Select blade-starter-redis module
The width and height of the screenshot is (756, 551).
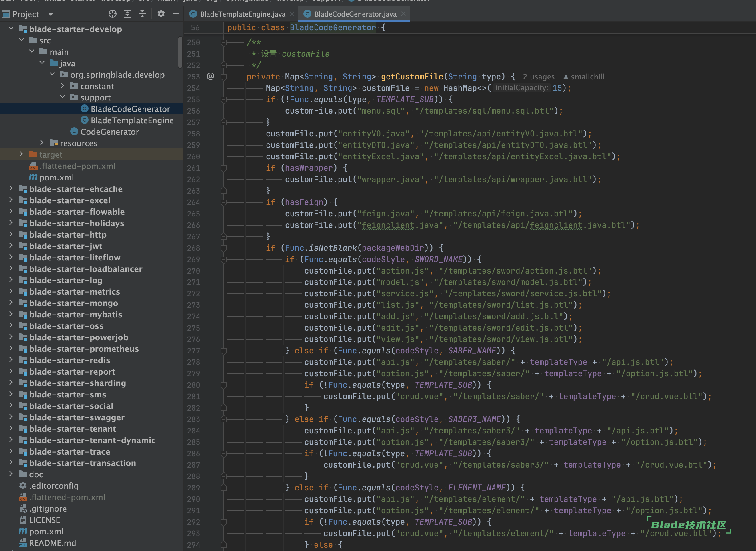coord(69,360)
